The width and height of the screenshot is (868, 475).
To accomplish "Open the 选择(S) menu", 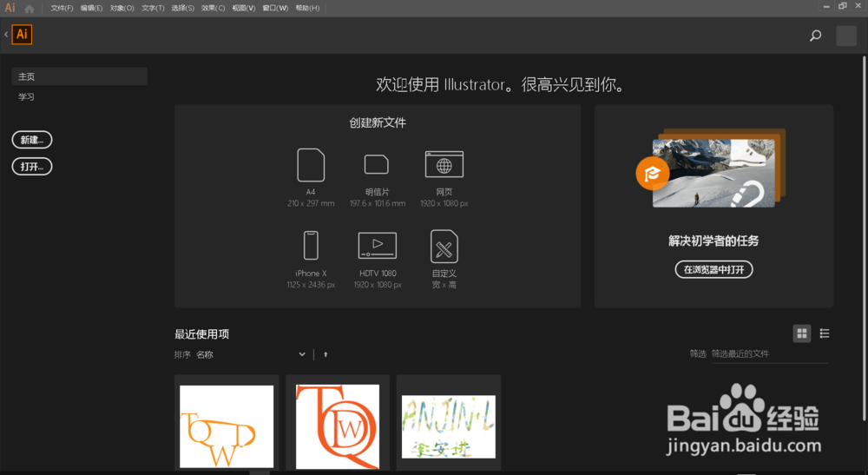I will (x=182, y=9).
